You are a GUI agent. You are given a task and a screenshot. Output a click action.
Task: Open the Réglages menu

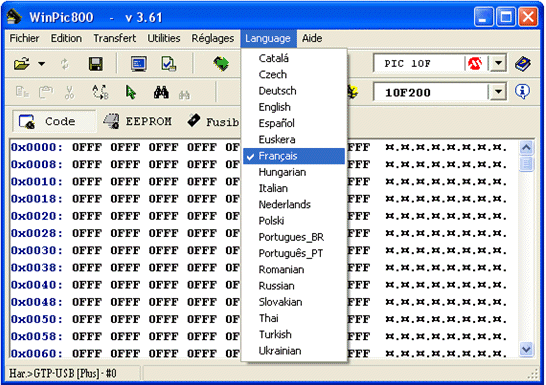(x=213, y=38)
